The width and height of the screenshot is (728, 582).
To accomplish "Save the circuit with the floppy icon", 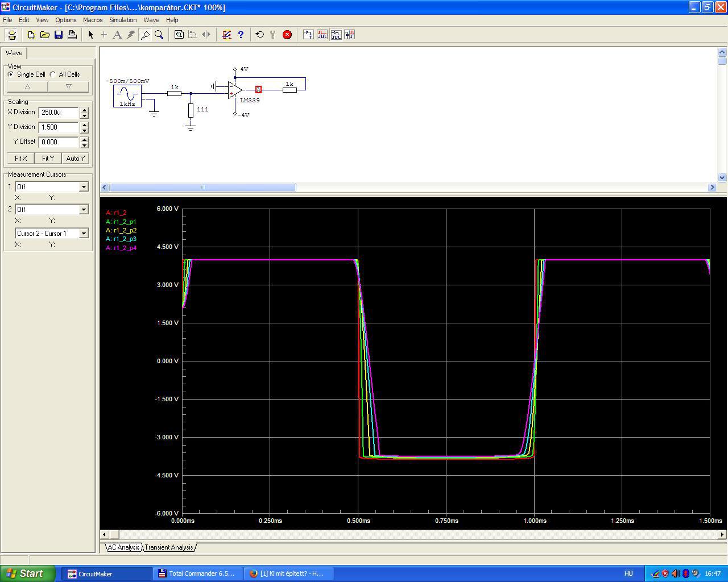I will click(x=59, y=35).
